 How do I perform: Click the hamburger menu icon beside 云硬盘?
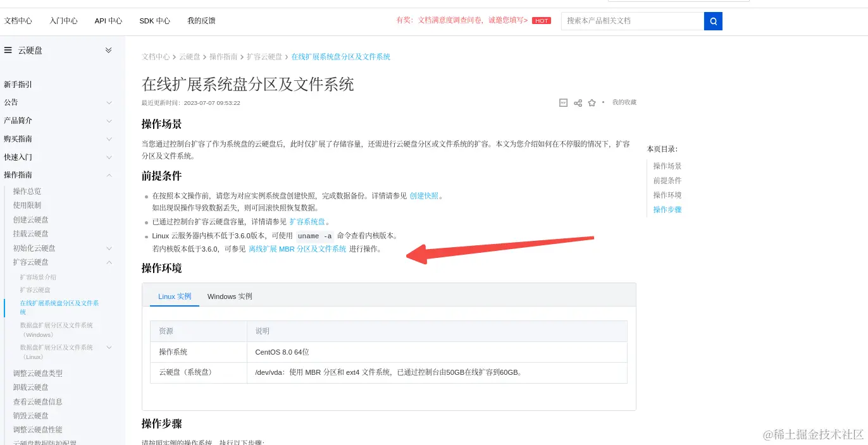point(8,50)
